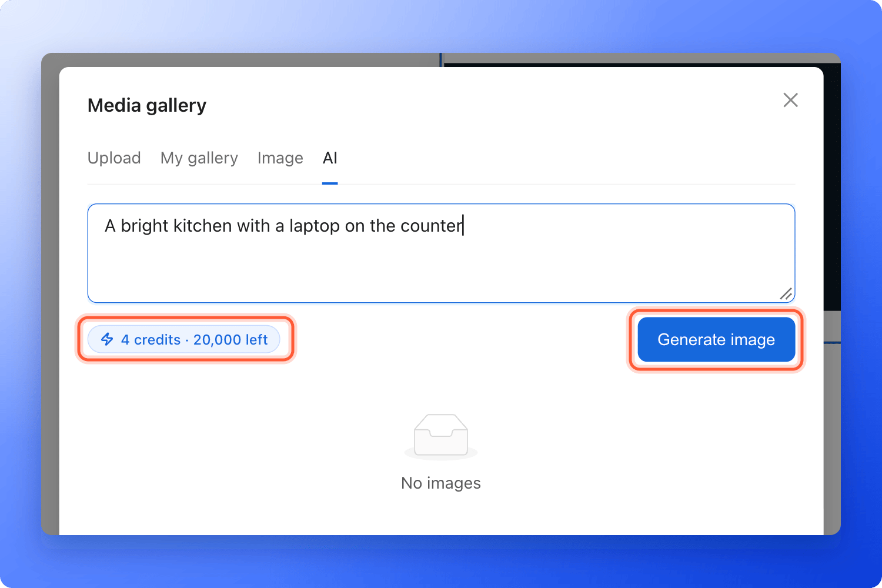
Task: Select the Image tab
Action: click(x=280, y=158)
